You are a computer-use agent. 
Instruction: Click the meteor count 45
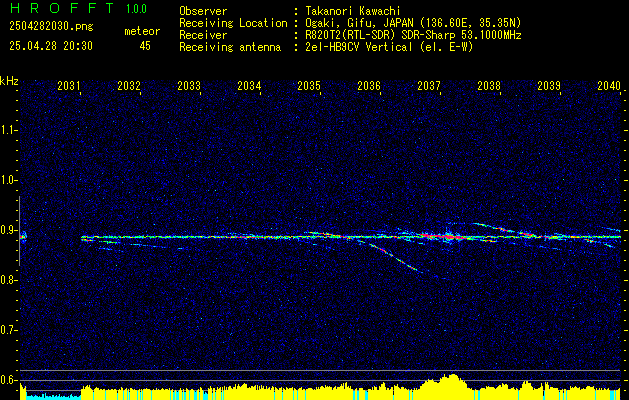pyautogui.click(x=145, y=46)
